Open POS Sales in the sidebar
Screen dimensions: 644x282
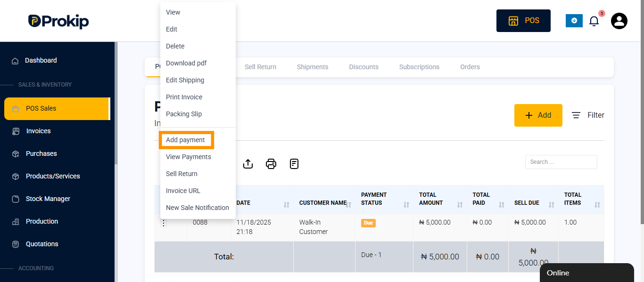click(x=57, y=108)
